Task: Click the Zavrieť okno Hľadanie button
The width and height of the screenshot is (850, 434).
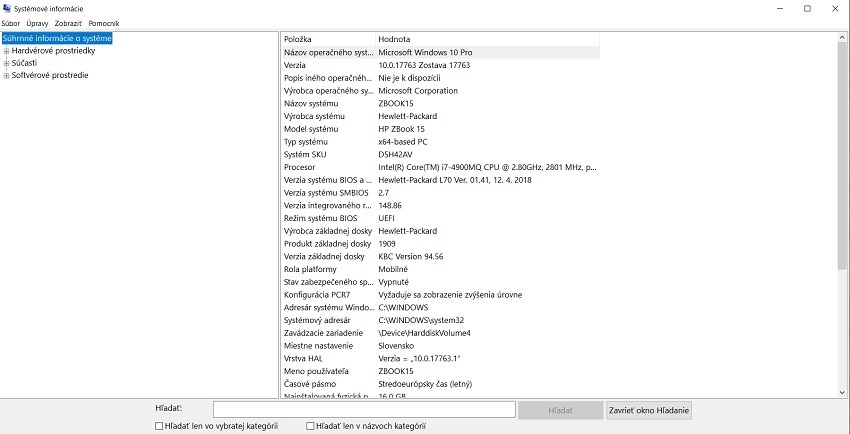Action: pyautogui.click(x=649, y=410)
